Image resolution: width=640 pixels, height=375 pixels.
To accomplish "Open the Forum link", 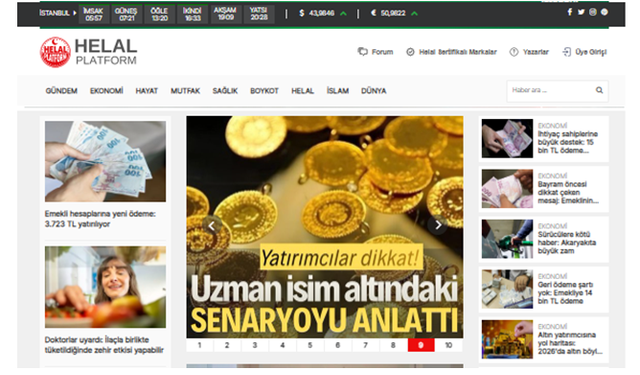I will 382,52.
